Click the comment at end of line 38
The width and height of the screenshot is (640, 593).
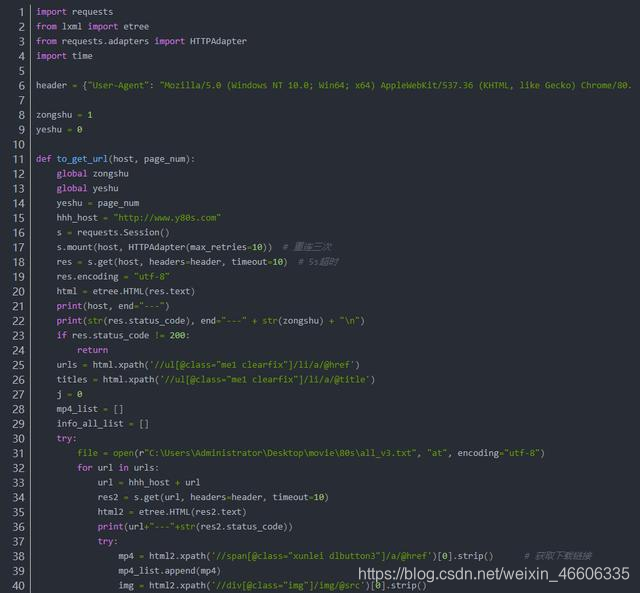(558, 556)
